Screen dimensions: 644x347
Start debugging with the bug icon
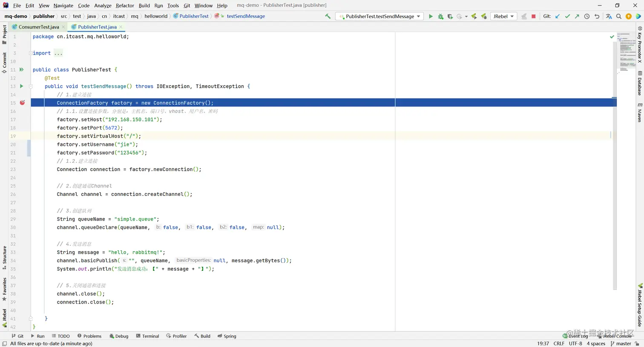click(x=440, y=16)
